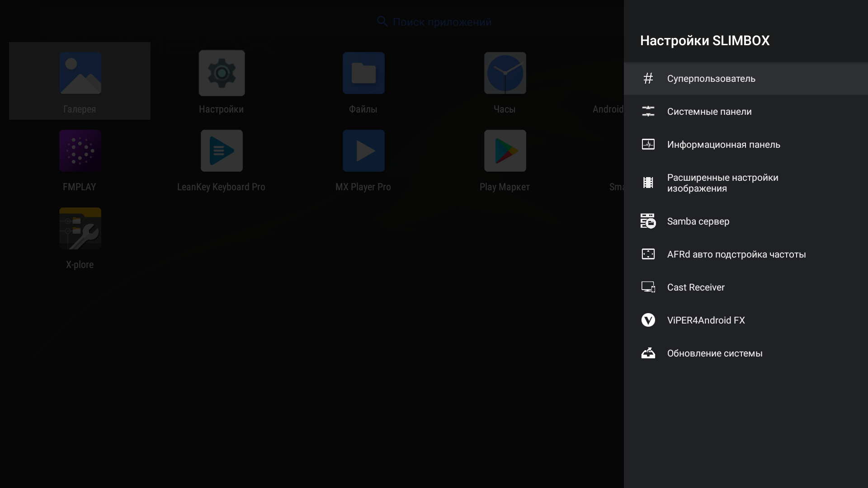868x488 pixels.
Task: Click the Поиск приложений search field
Action: click(442, 22)
